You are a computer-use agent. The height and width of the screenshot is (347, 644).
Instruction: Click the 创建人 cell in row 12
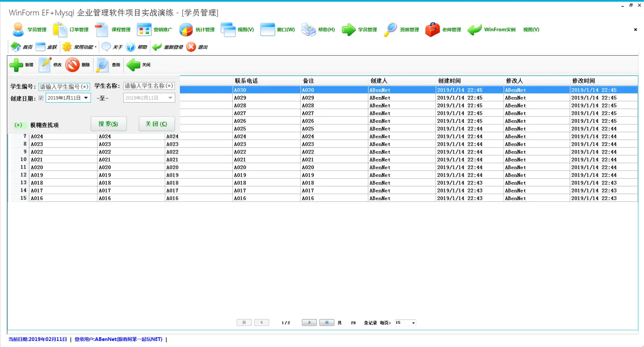pos(402,175)
